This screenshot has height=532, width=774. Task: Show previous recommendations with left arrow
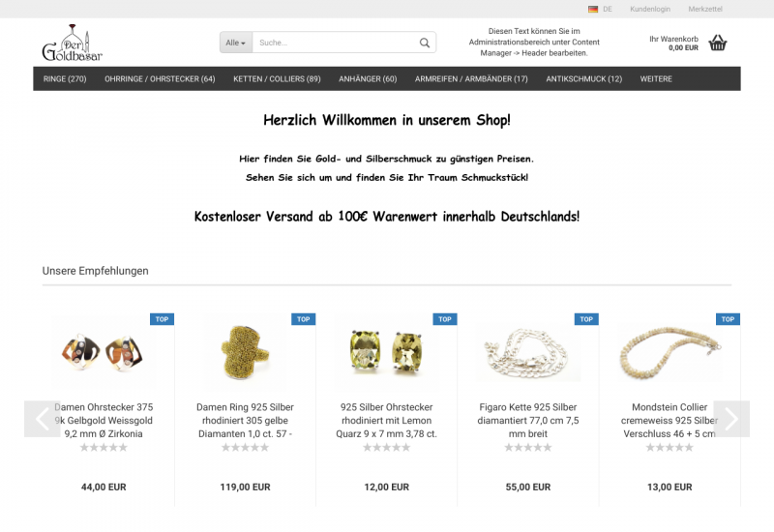pos(42,419)
